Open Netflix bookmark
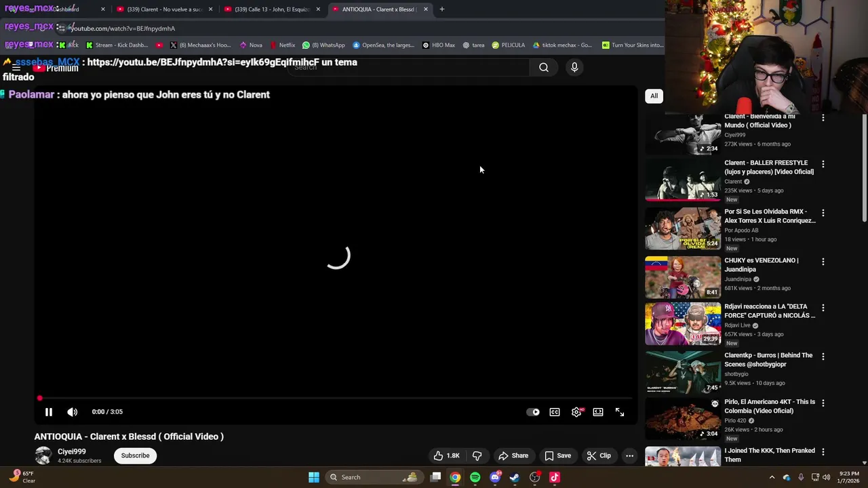868x488 pixels. pos(282,45)
